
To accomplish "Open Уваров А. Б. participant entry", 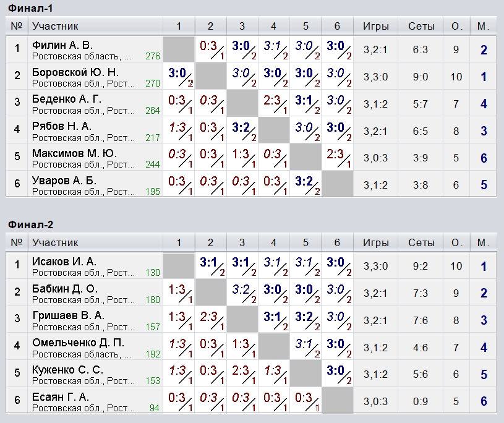I will pos(64,181).
